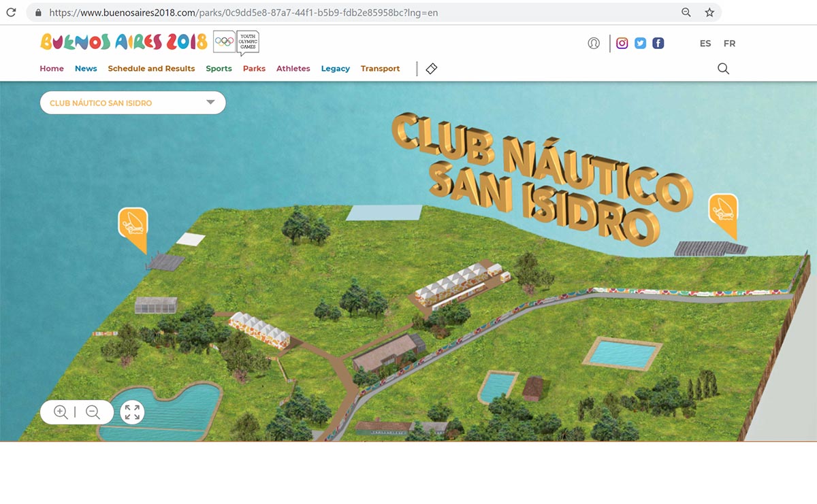Zoom out on the park map
817x504 pixels.
[x=93, y=411]
